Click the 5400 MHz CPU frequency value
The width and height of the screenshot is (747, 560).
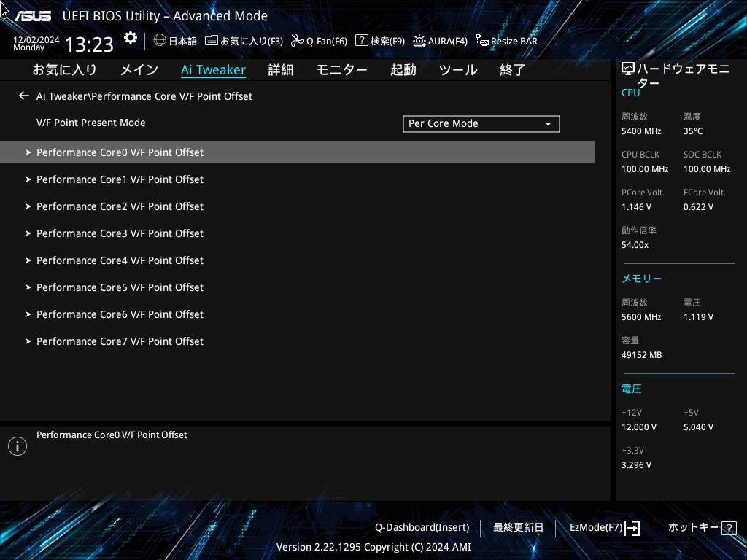point(641,131)
